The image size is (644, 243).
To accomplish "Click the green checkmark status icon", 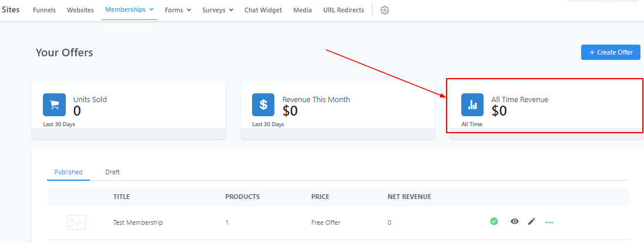I will pos(494,221).
